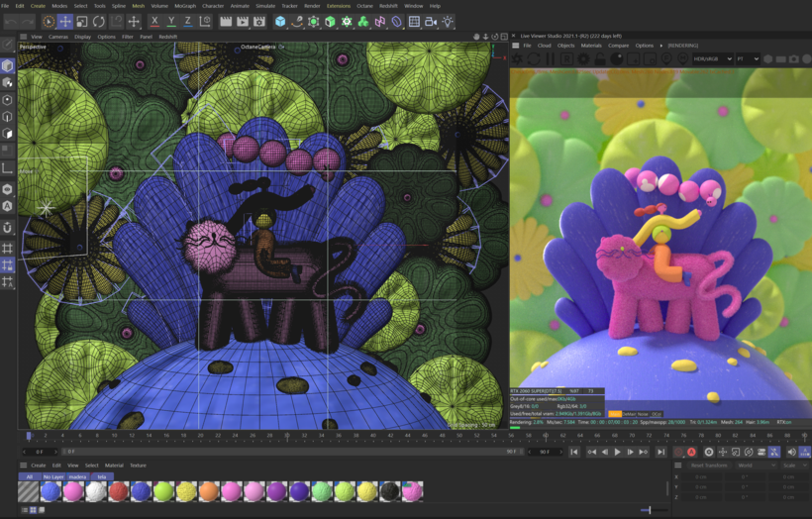The height and width of the screenshot is (519, 812).
Task: Click the pink Field object icon
Action: coord(379,22)
